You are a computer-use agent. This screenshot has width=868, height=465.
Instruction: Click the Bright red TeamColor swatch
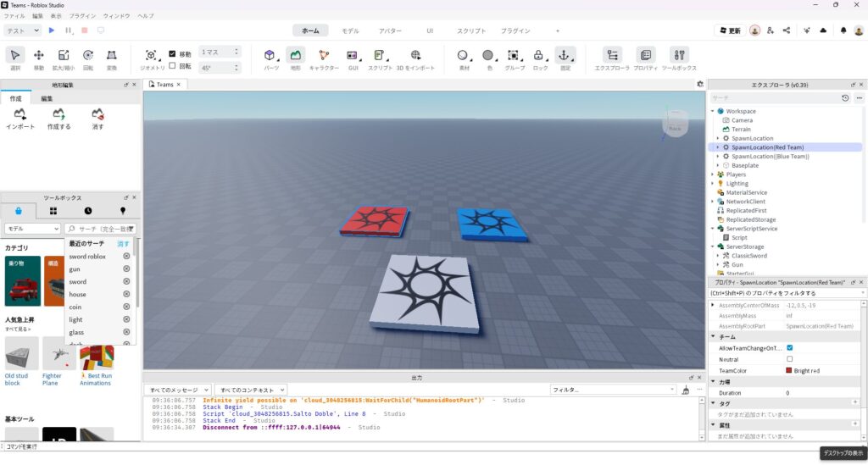[x=789, y=370]
